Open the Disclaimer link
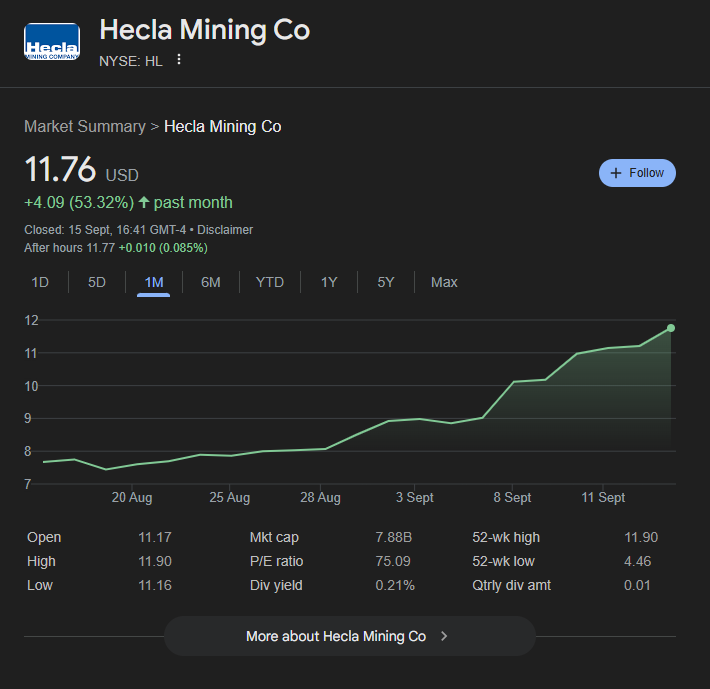710x689 pixels. point(225,230)
